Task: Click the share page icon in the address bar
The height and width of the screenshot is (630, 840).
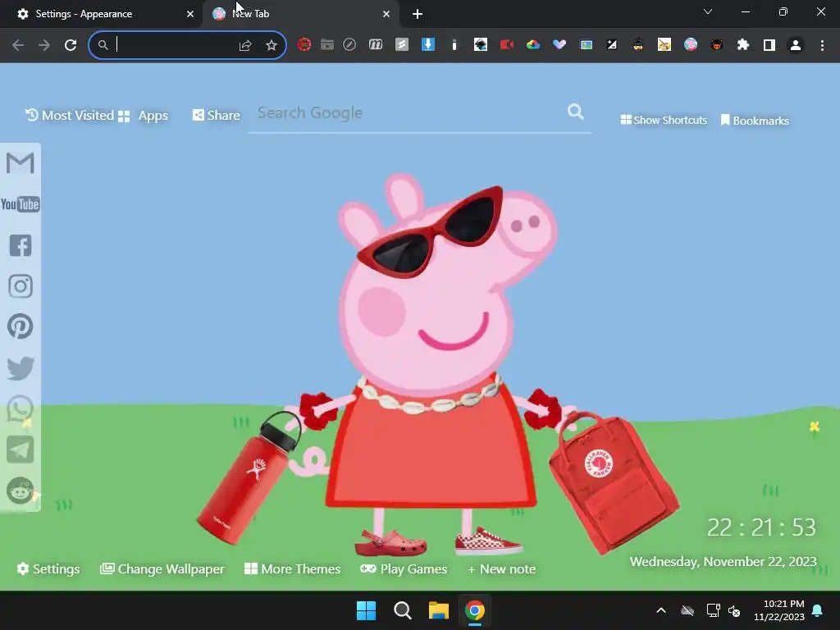Action: [x=245, y=46]
